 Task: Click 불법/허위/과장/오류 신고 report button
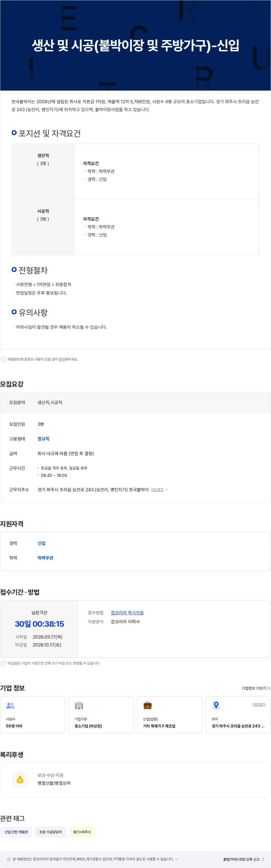(x=244, y=859)
